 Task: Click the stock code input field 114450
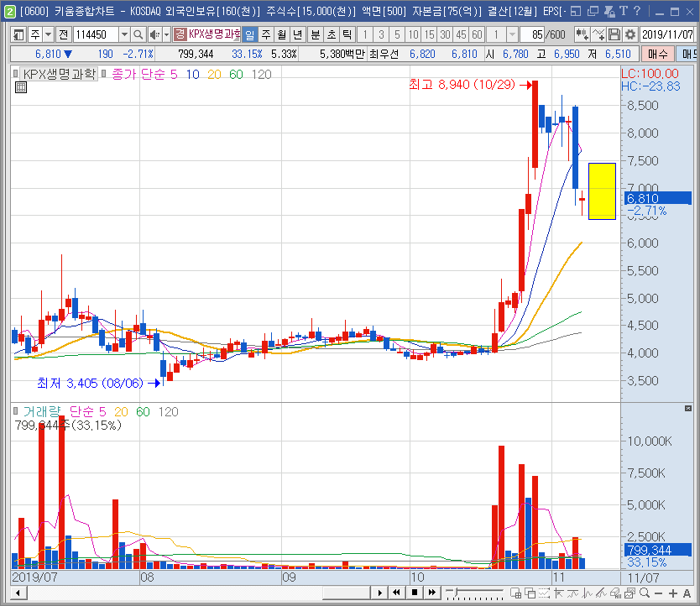[x=96, y=34]
